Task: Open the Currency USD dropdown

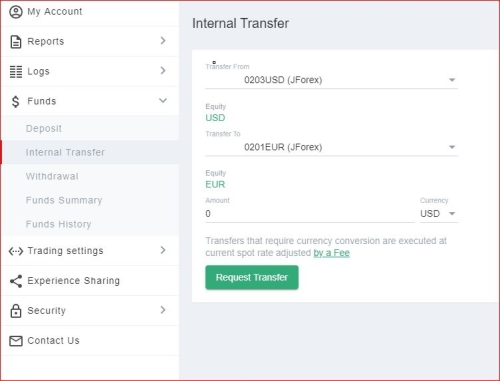Action: [439, 214]
